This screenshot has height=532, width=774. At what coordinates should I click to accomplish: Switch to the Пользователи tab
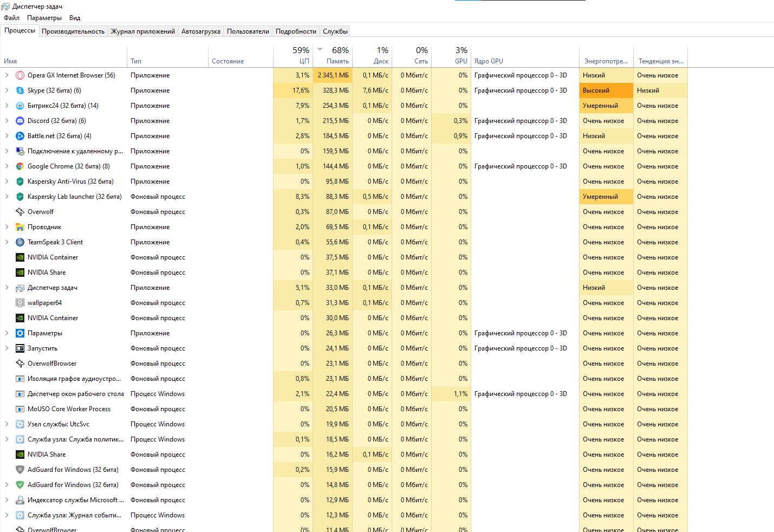[248, 31]
